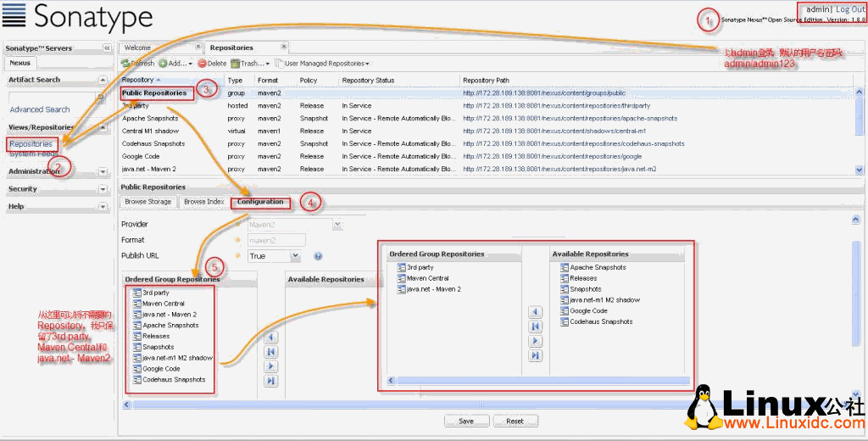The width and height of the screenshot is (868, 441).
Task: Collapse the Artifact Search section
Action: (103, 80)
